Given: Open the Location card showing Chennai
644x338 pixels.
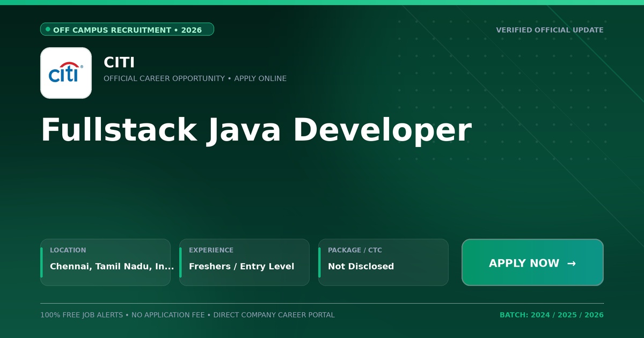Looking at the screenshot, I should coord(105,262).
